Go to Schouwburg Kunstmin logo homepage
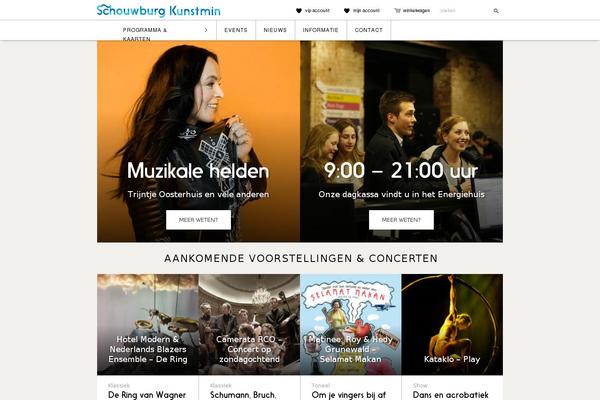This screenshot has width=600, height=400. pos(158,10)
